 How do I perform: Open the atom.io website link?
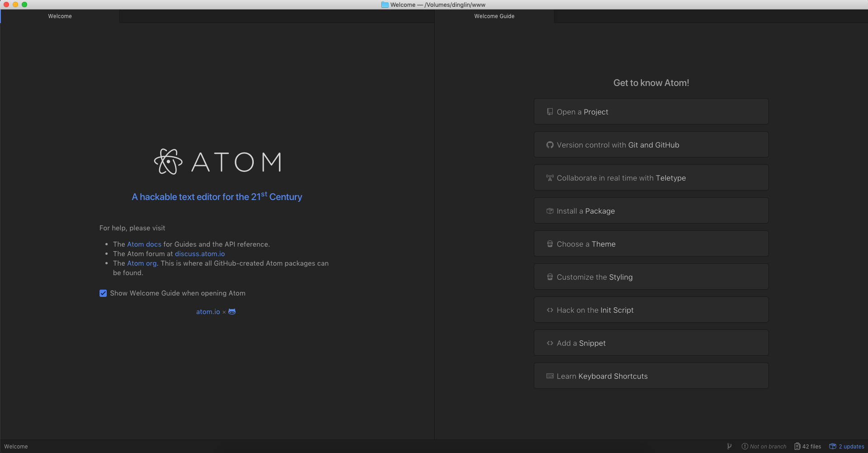tap(208, 312)
